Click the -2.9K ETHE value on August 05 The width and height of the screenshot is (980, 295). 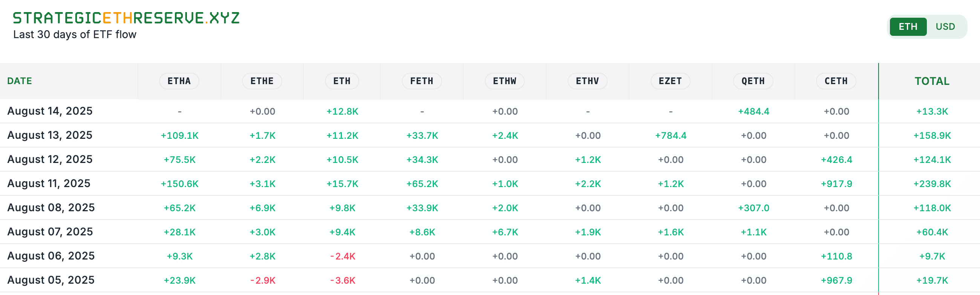tap(262, 281)
